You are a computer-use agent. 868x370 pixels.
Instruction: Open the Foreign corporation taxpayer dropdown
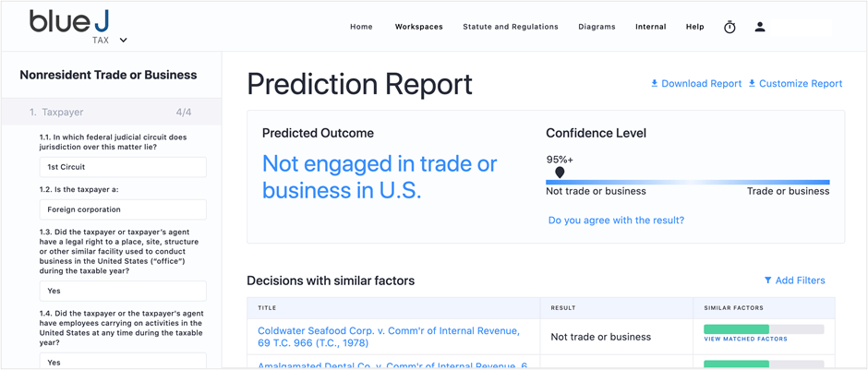click(123, 209)
